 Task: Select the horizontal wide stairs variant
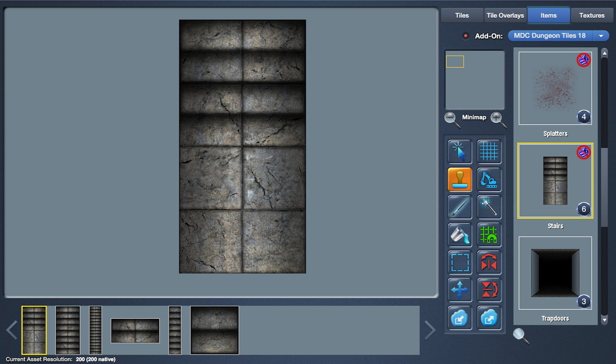coord(135,331)
